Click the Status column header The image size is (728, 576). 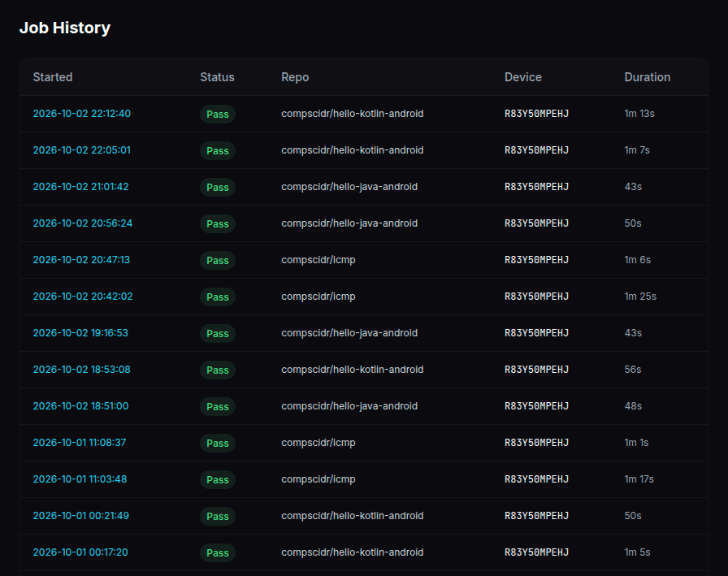point(217,77)
